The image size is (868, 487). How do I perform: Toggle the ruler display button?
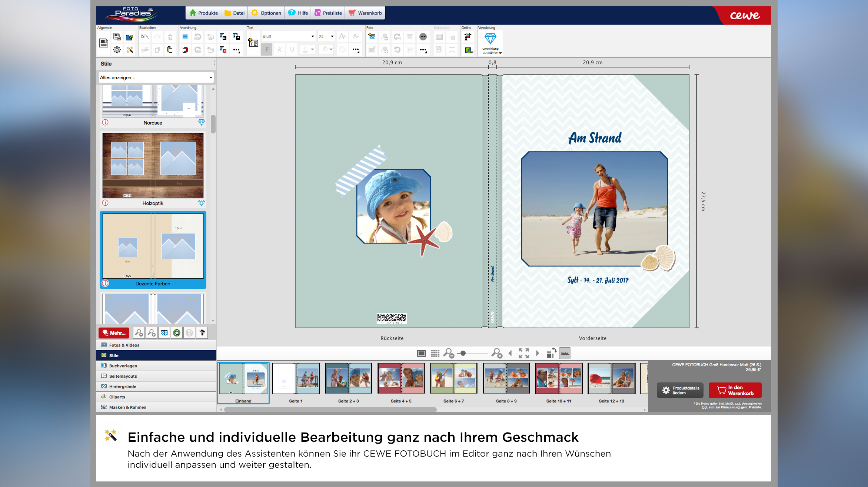(565, 353)
